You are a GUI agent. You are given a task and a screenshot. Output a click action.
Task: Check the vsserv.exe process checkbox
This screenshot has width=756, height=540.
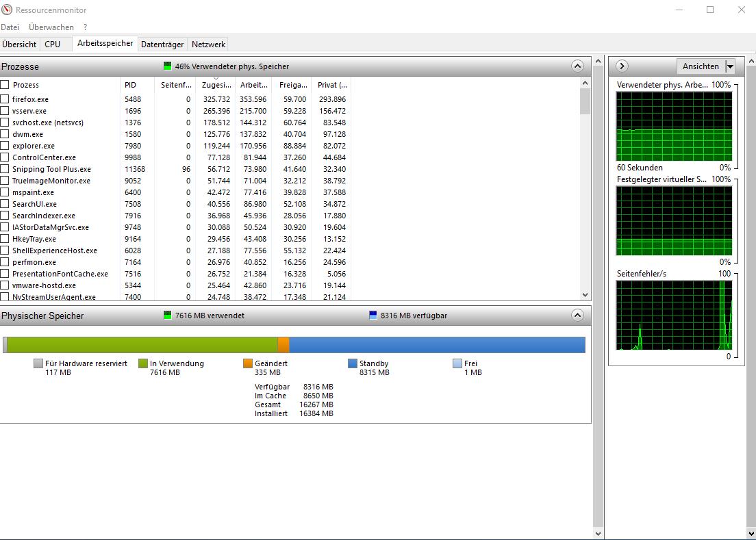[x=5, y=110]
